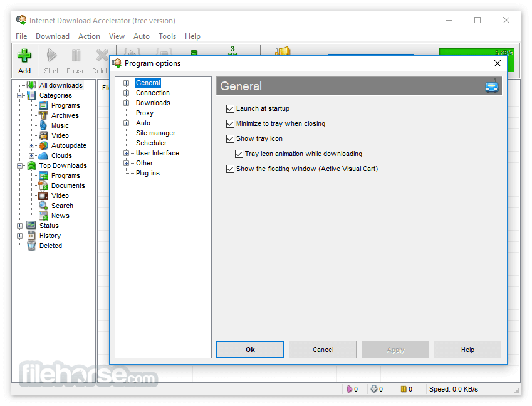532x406 pixels.
Task: Open the Tools menu
Action: pyautogui.click(x=167, y=36)
